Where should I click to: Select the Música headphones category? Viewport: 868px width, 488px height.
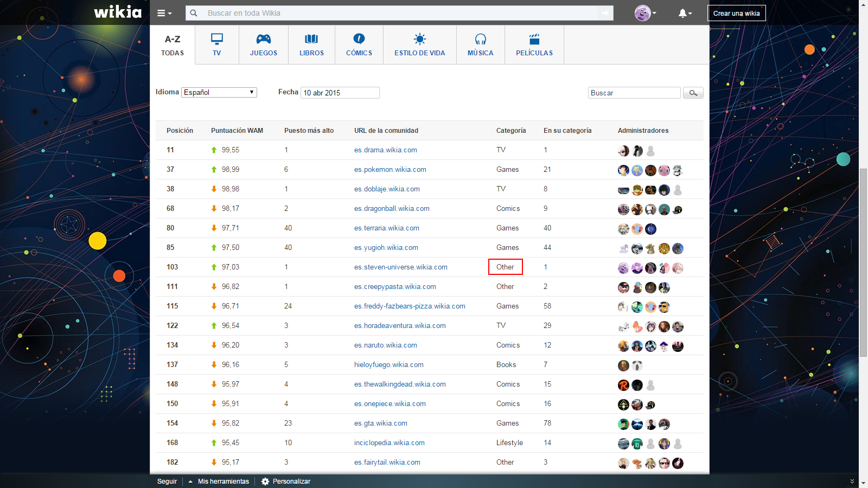pyautogui.click(x=480, y=44)
